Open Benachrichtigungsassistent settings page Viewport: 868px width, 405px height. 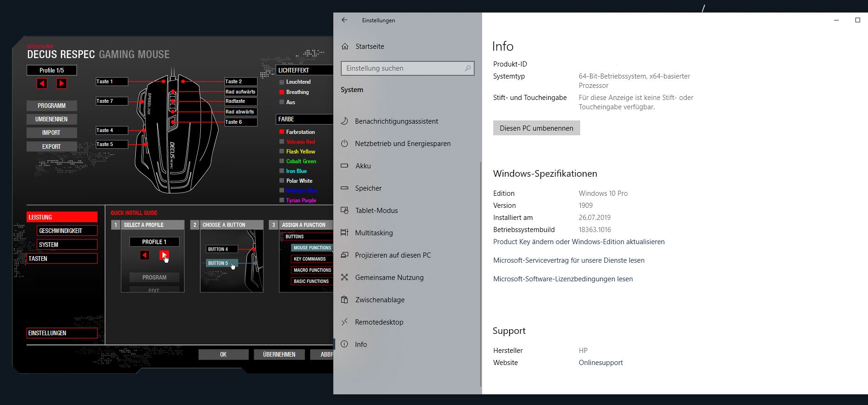pos(397,121)
